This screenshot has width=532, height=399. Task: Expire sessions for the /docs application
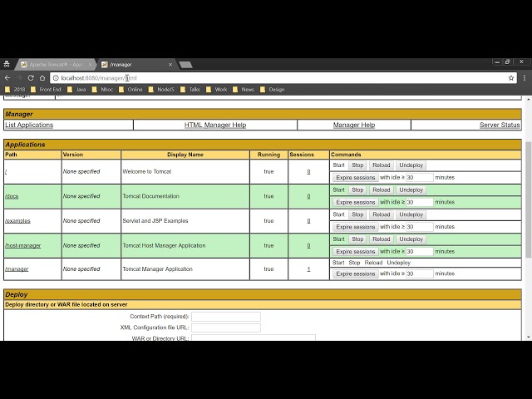[356, 202]
